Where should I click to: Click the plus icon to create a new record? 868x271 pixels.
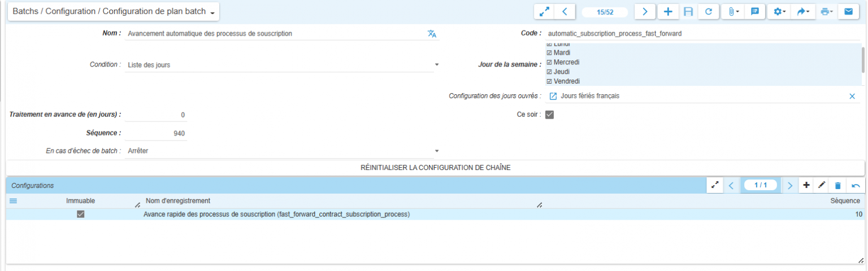click(x=667, y=12)
